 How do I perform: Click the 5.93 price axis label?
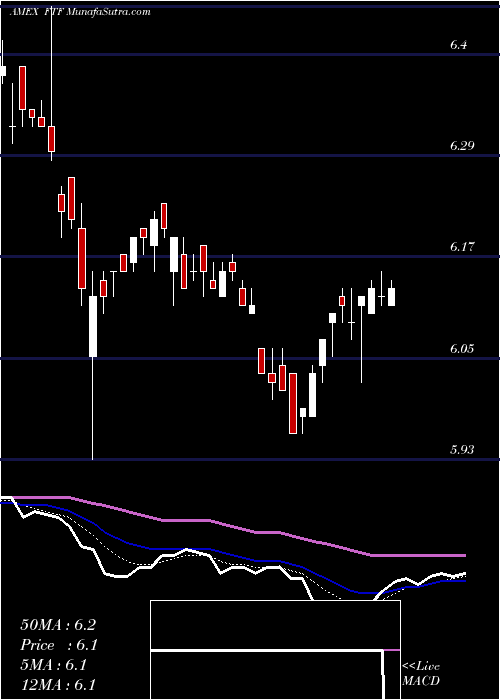[462, 449]
